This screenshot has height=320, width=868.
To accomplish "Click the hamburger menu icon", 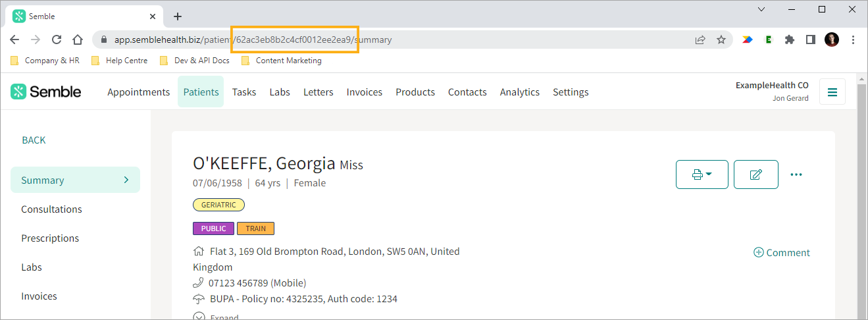I will pos(832,92).
